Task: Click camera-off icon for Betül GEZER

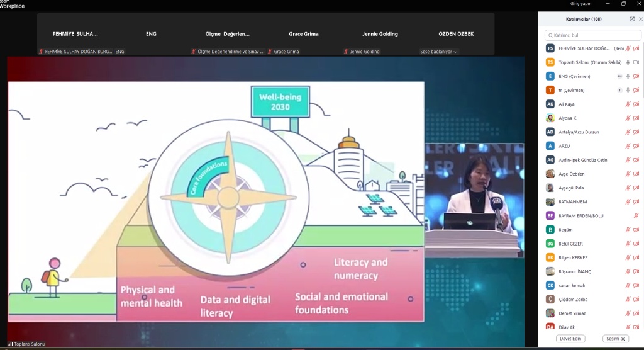Action: pos(636,244)
